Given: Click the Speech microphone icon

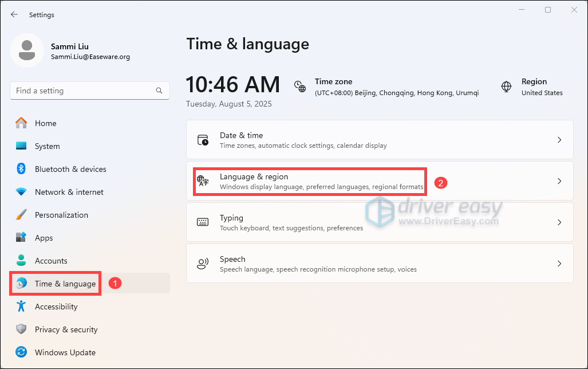Looking at the screenshot, I should pos(203,263).
